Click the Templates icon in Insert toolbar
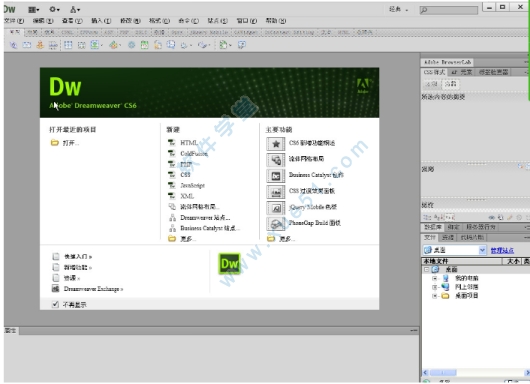 tap(225, 45)
